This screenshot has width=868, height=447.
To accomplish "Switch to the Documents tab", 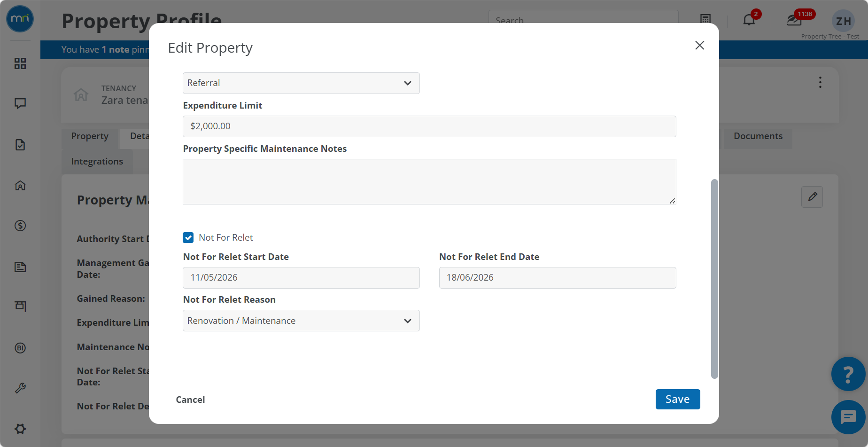I will tap(758, 136).
